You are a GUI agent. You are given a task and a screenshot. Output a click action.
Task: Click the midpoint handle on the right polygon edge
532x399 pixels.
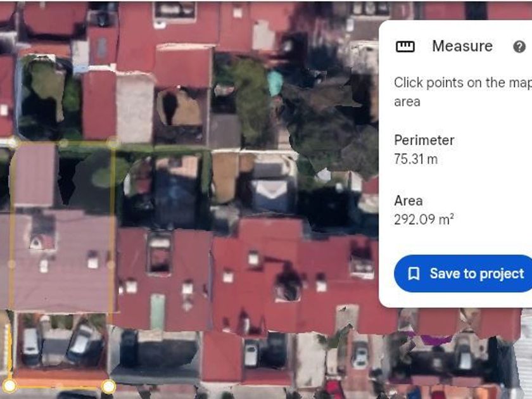coord(111,265)
